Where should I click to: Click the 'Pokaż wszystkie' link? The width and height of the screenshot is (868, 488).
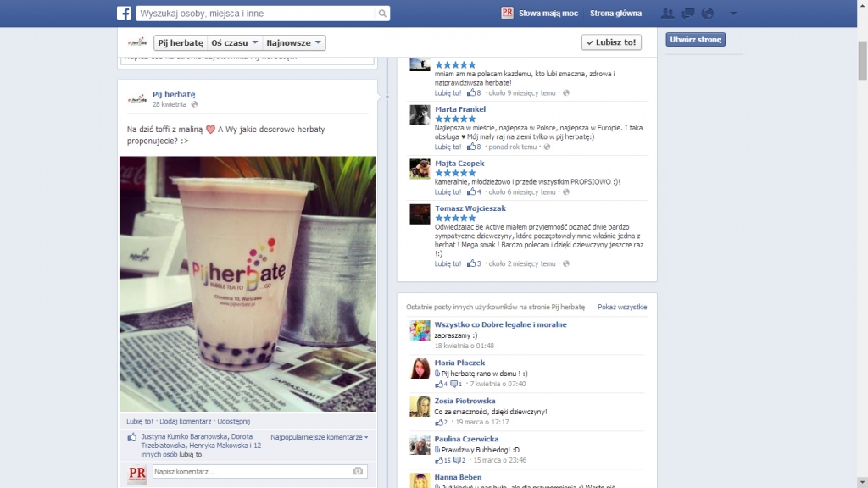pyautogui.click(x=621, y=307)
